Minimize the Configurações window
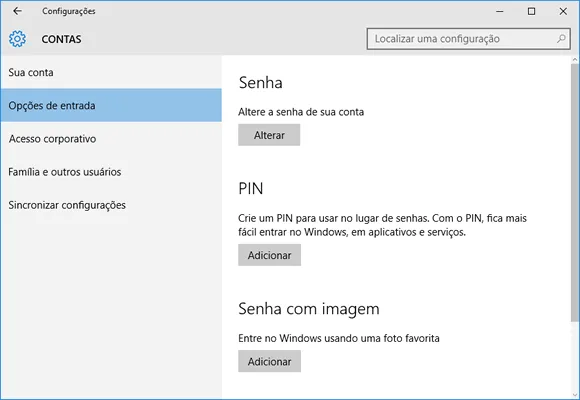This screenshot has width=580, height=400. [500, 11]
